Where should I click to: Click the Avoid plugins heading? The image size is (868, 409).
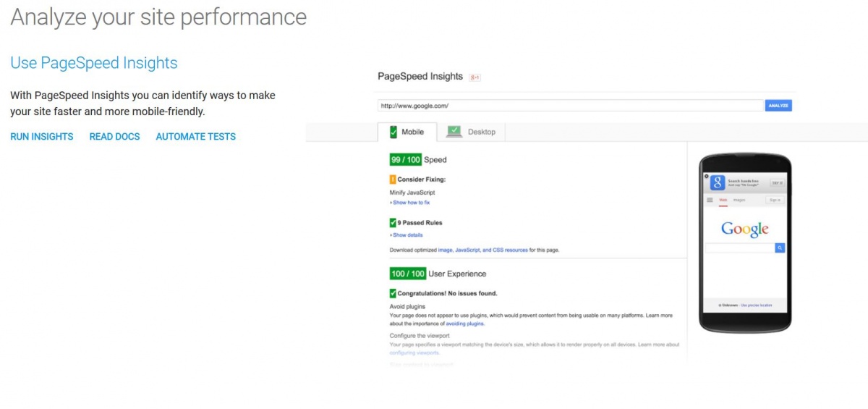[406, 307]
